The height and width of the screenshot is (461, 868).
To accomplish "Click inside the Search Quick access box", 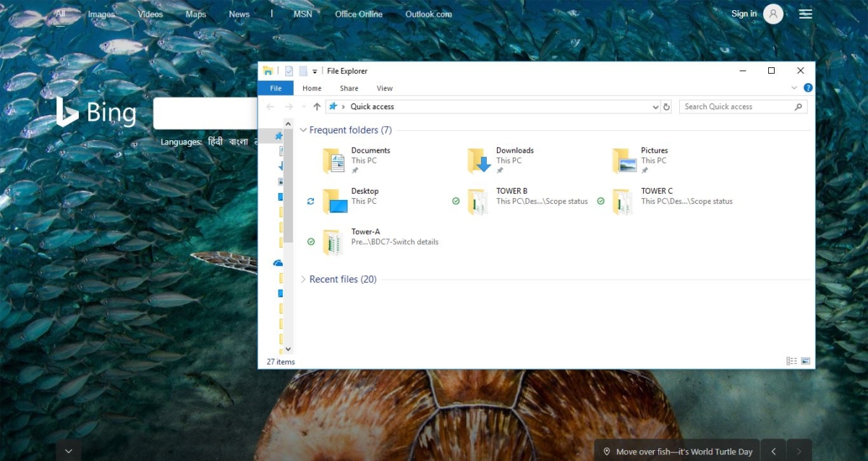I will point(731,106).
